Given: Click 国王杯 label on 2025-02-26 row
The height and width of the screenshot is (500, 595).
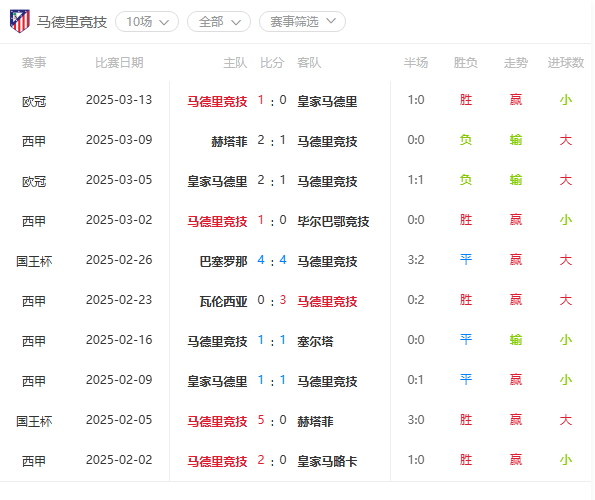Looking at the screenshot, I should (34, 261).
